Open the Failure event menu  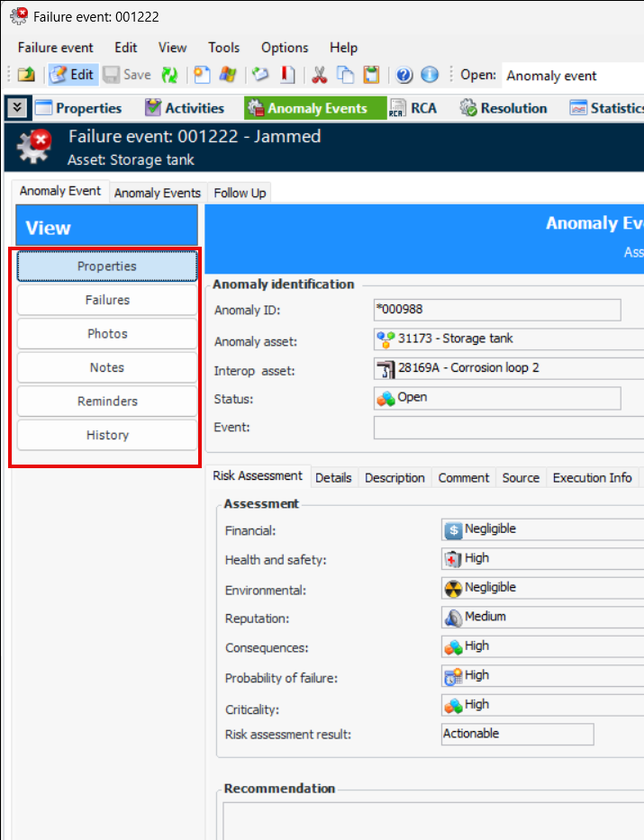point(56,48)
